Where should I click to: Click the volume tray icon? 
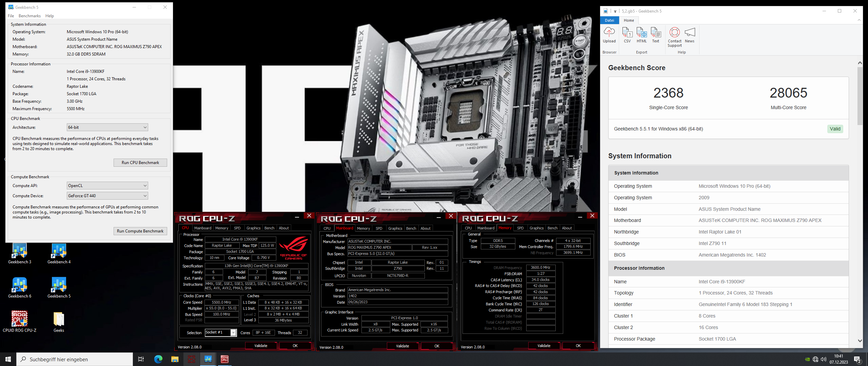pyautogui.click(x=824, y=359)
